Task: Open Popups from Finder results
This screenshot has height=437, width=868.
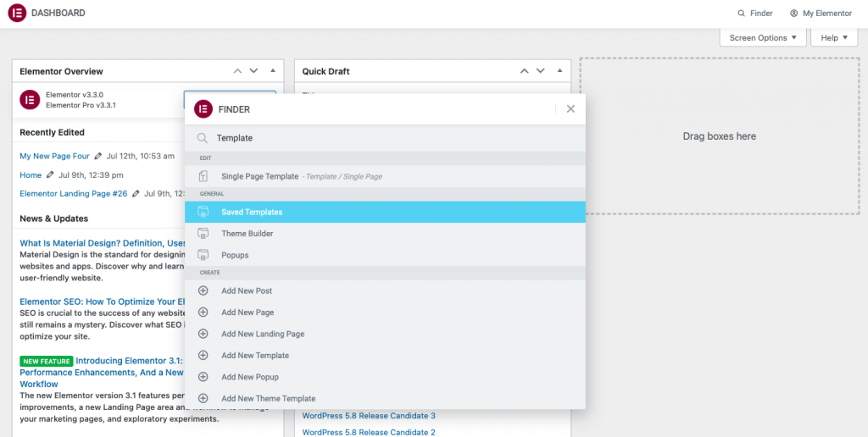Action: [x=385, y=255]
